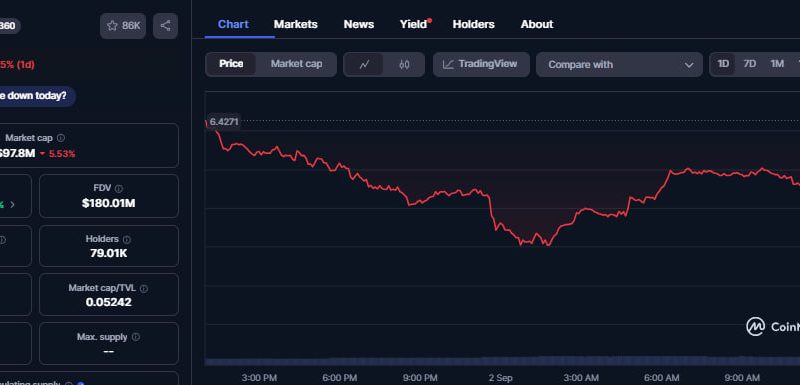Click the volume bar strip below chart

point(502,361)
